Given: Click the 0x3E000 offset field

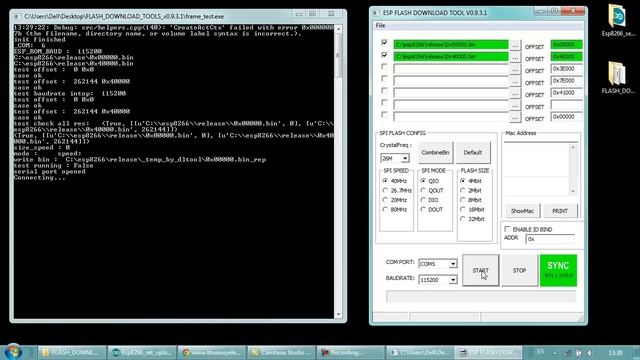Looking at the screenshot, I should pos(566,69).
